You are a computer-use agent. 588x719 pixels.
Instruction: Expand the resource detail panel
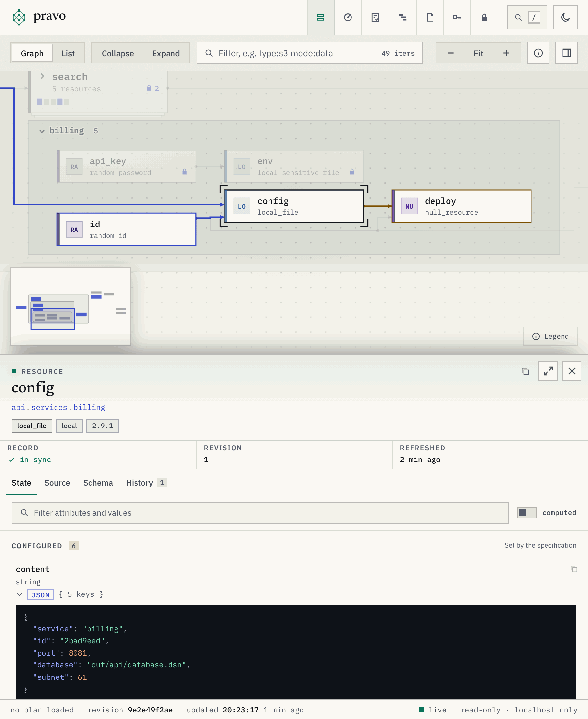pos(548,371)
